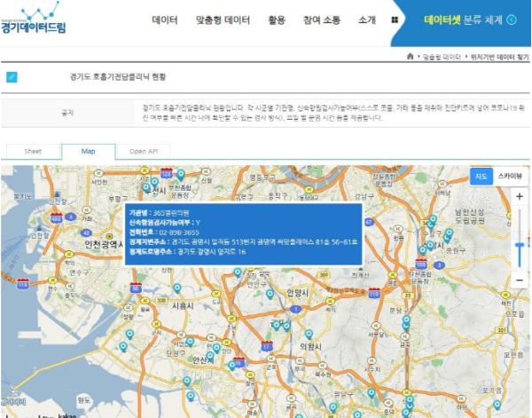This screenshot has height=418, width=532.
Task: Click the clinic marker near 시흥시
Action: 176,288
